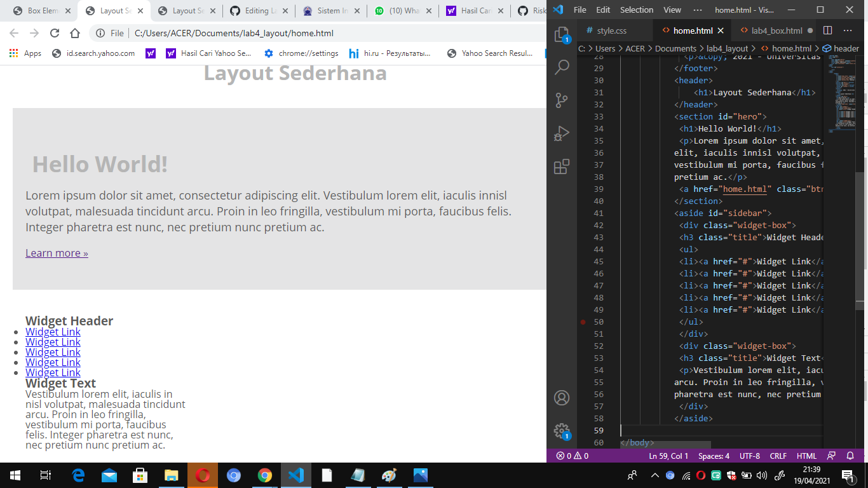Click the Widget Link list item
The image size is (868, 488).
[53, 332]
